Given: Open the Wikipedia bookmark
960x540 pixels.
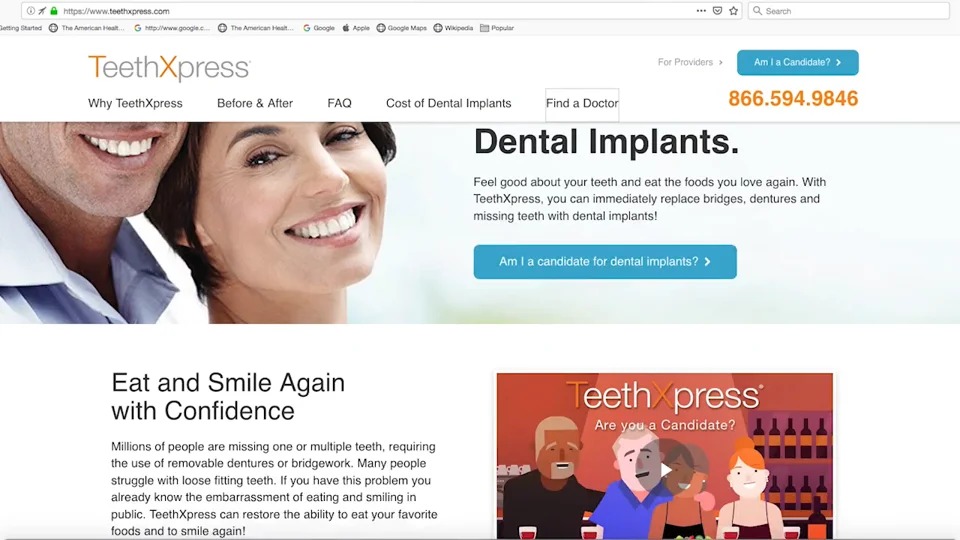Looking at the screenshot, I should [x=453, y=28].
